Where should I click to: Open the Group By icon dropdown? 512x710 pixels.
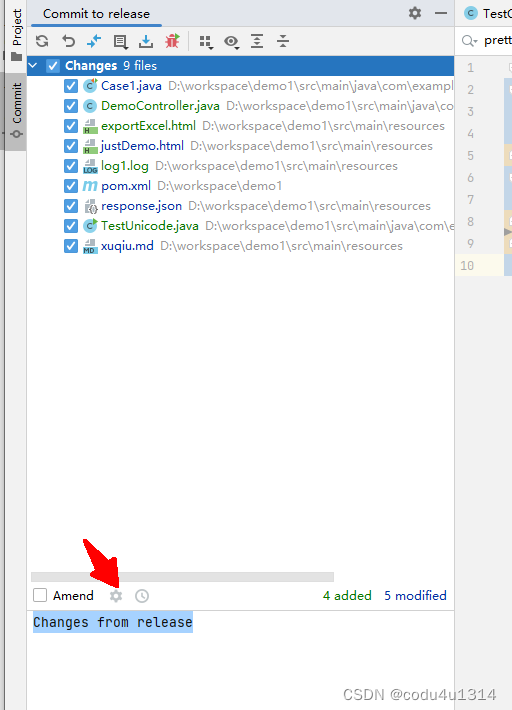coord(206,42)
